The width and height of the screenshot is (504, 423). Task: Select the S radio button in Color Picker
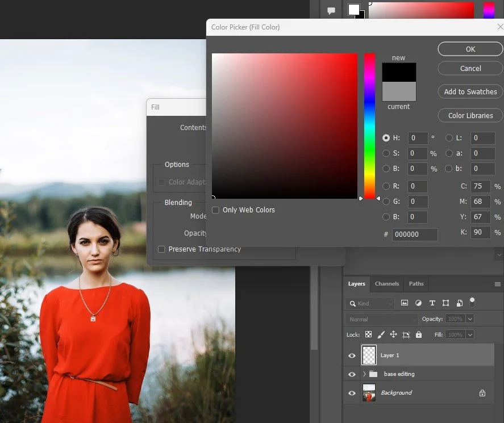[386, 153]
